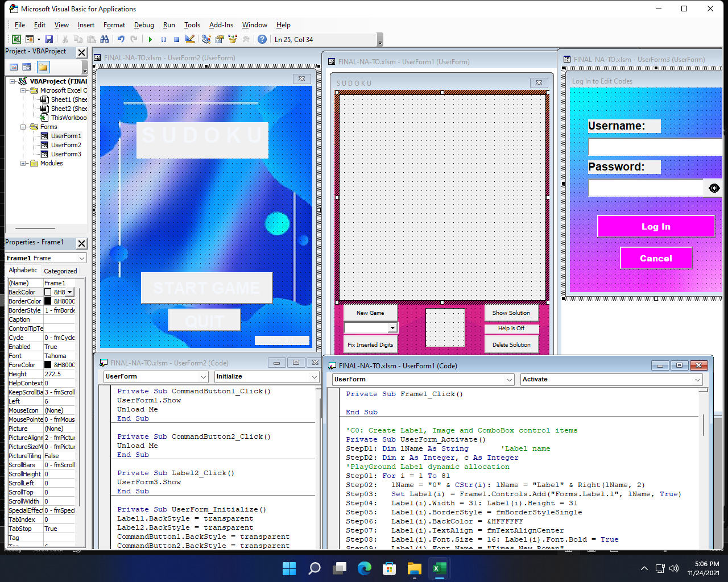Close the Project - VBAProject pane
This screenshot has width=728, height=582.
(x=81, y=52)
